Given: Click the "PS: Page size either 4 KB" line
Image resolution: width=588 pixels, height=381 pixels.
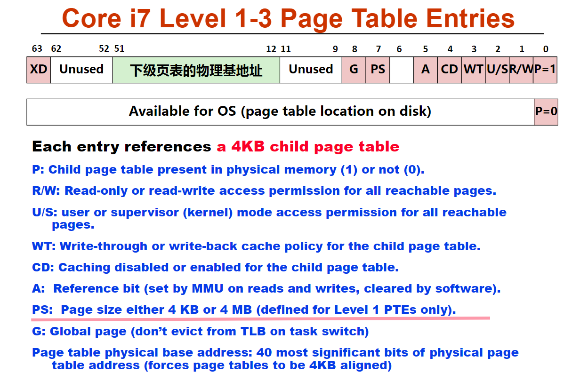Looking at the screenshot, I should coord(244,310).
